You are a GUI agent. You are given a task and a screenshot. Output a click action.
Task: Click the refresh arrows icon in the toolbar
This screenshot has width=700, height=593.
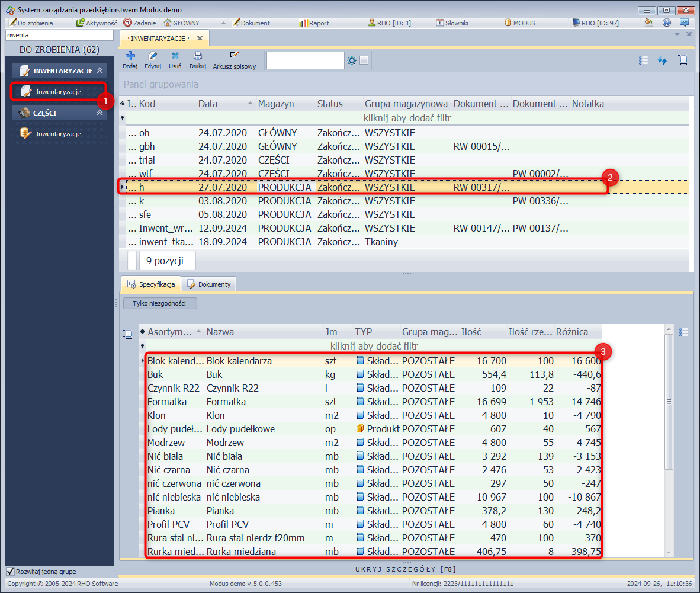click(x=663, y=60)
